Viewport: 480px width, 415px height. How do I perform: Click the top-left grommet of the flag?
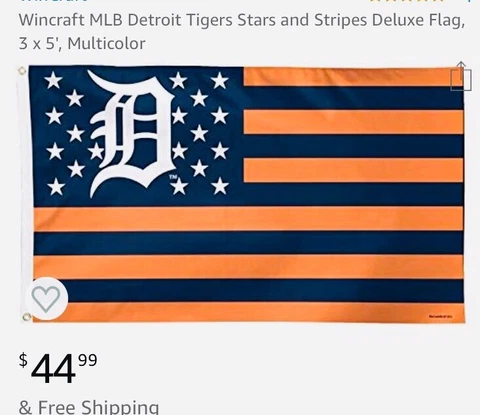[22, 71]
